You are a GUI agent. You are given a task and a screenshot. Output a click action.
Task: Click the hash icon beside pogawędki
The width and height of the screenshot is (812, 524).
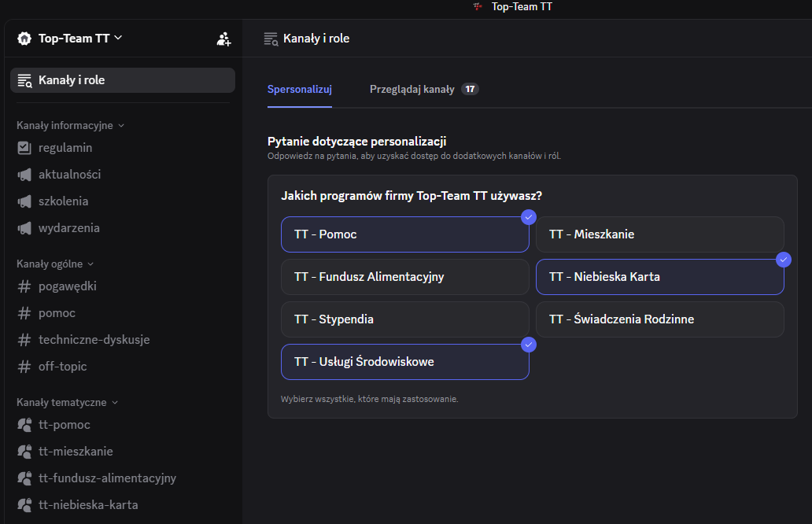24,286
